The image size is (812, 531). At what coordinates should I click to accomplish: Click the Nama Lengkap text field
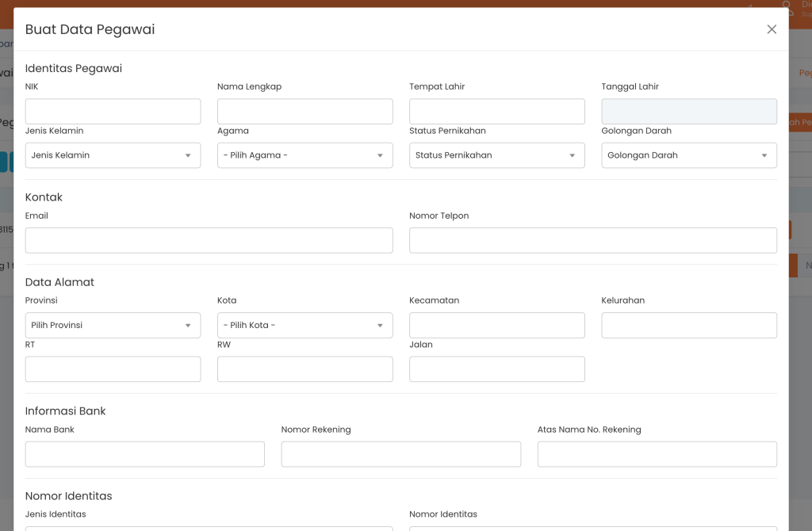click(304, 112)
